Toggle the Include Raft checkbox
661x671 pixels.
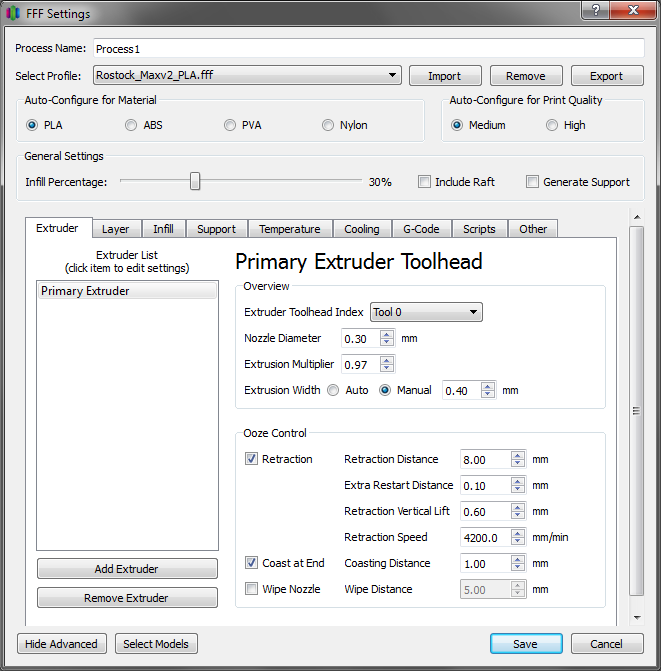point(425,182)
